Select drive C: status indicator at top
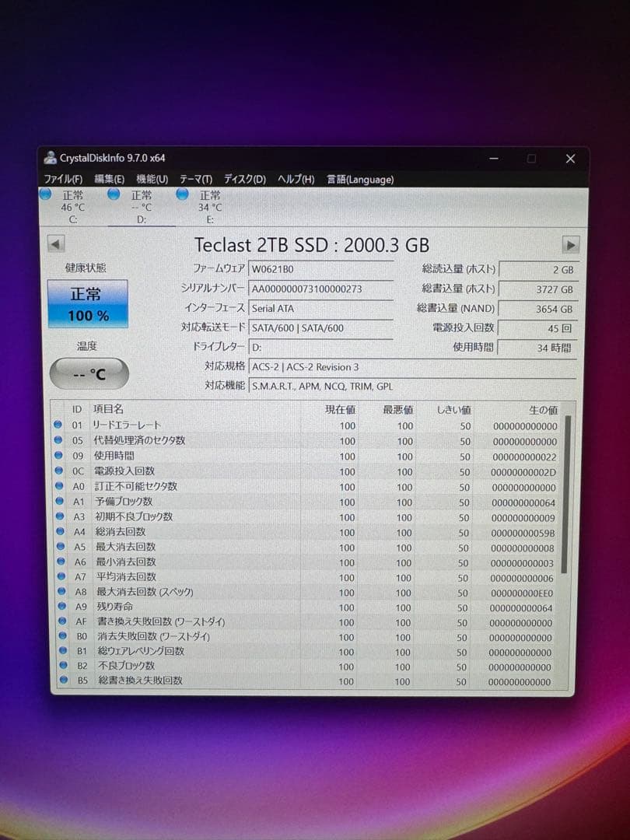Image resolution: width=630 pixels, height=840 pixels. point(45,195)
